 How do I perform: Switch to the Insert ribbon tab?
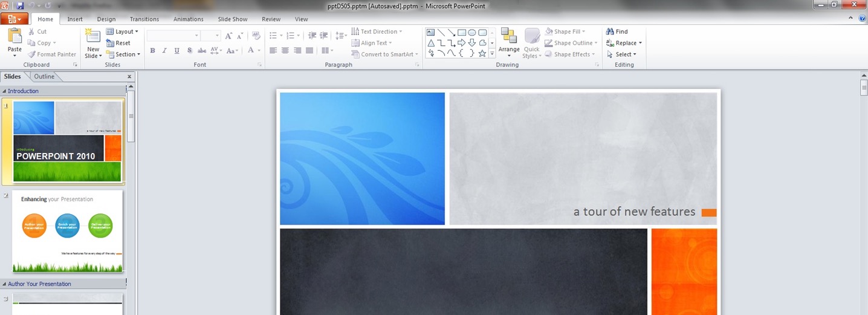(75, 19)
